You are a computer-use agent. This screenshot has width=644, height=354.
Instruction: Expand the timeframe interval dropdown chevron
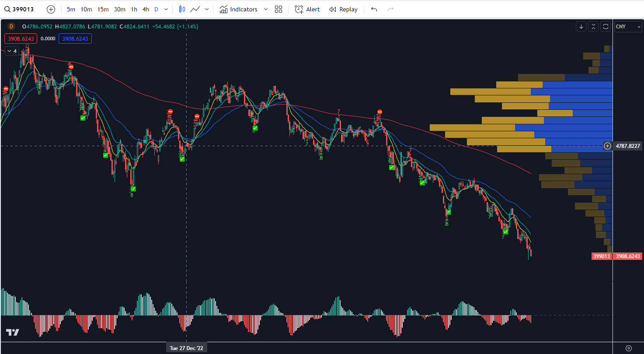point(166,9)
